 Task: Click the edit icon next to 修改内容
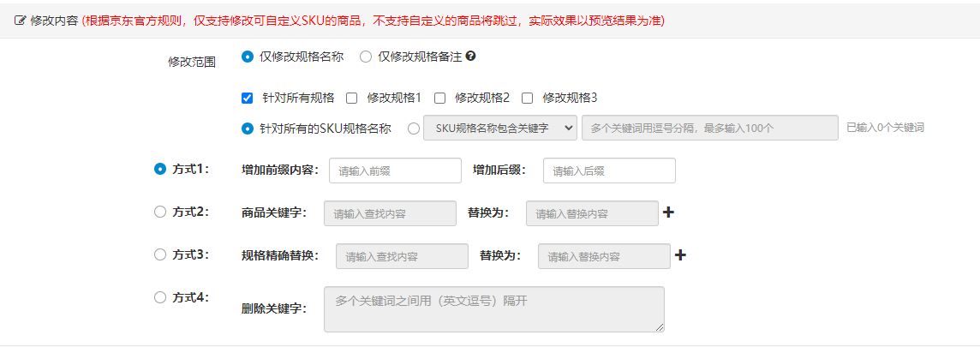tap(21, 20)
